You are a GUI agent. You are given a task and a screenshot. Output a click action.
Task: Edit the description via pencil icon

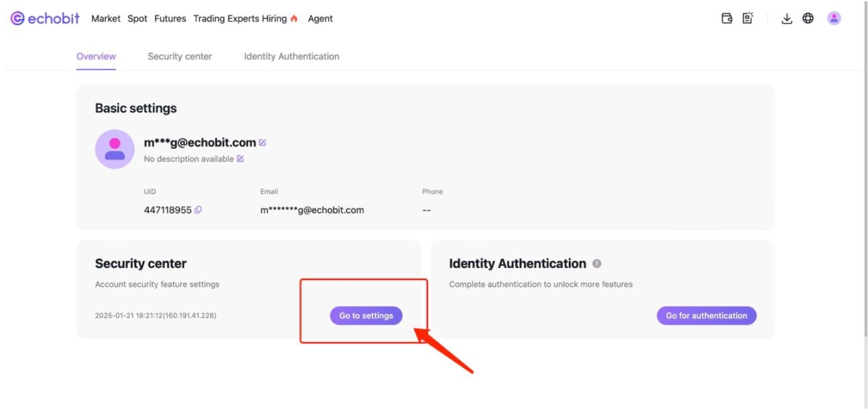[240, 159]
